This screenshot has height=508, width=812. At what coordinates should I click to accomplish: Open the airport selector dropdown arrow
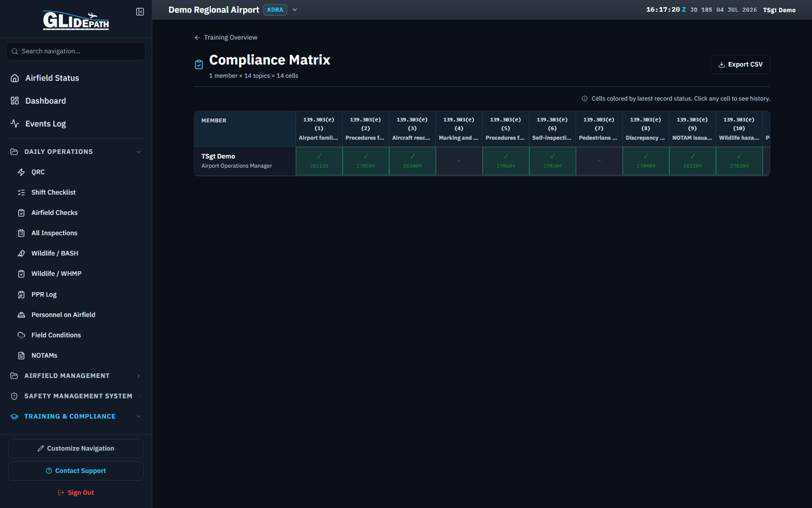click(295, 10)
